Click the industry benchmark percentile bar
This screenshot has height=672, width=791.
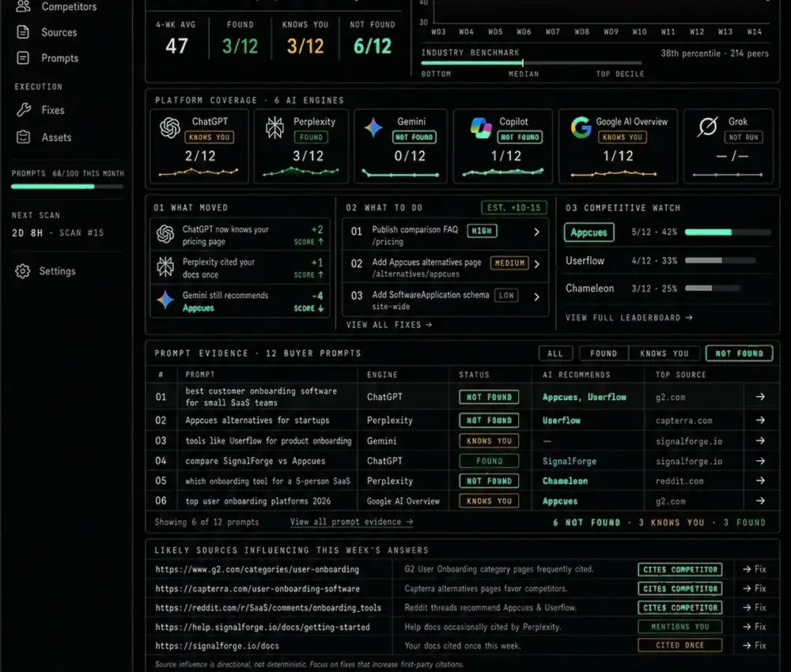coord(532,63)
